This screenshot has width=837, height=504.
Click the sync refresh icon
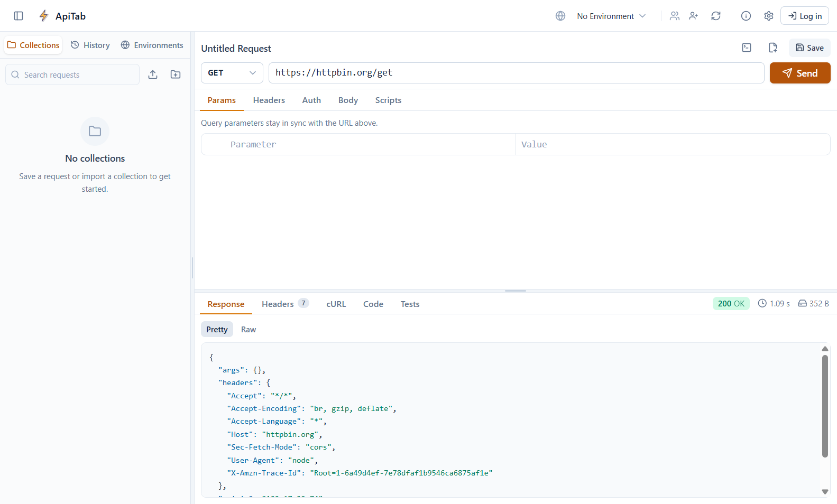[x=716, y=16]
